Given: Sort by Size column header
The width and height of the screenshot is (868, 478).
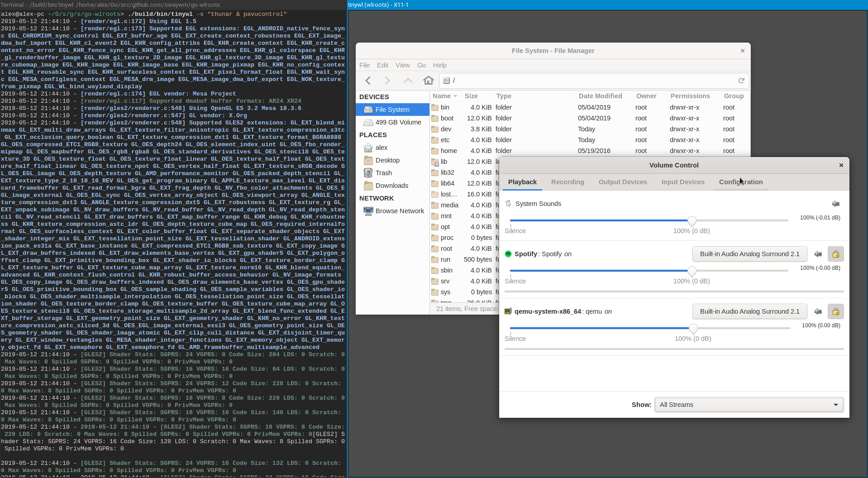Looking at the screenshot, I should [477, 96].
